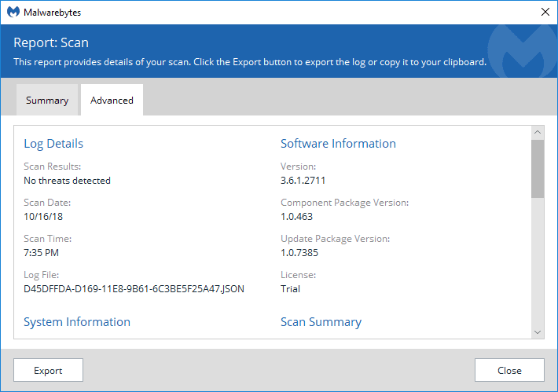The width and height of the screenshot is (558, 392).
Task: Click the 'No threats detected' result text
Action: coord(67,181)
